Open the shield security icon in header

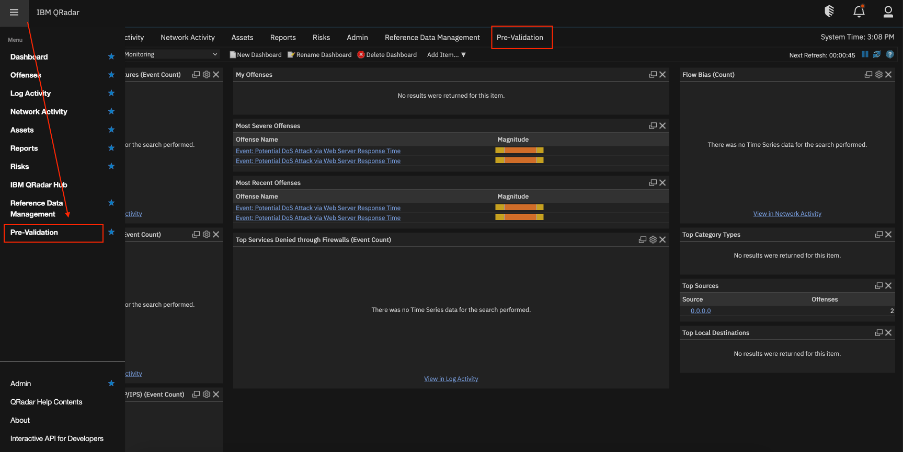[830, 12]
